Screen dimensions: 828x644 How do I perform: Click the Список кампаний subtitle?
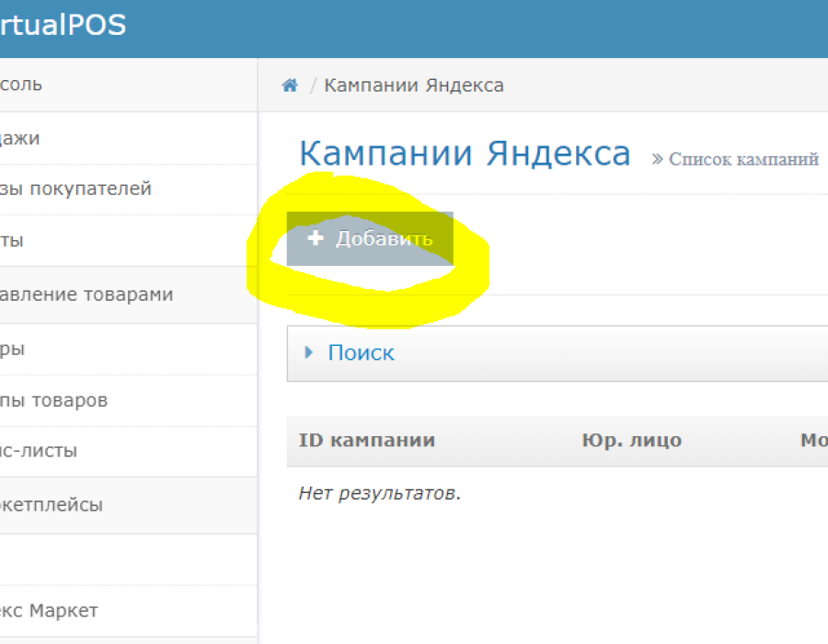click(743, 159)
